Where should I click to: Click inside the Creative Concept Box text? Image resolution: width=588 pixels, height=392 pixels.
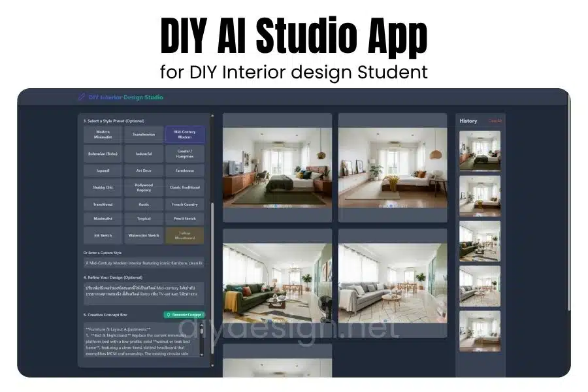(140, 342)
